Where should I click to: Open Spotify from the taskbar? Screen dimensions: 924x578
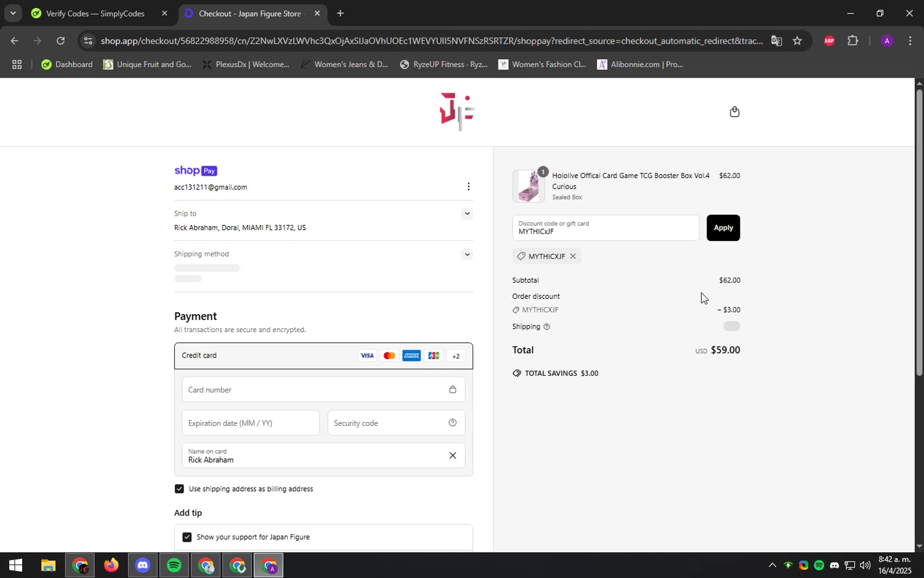pos(174,565)
